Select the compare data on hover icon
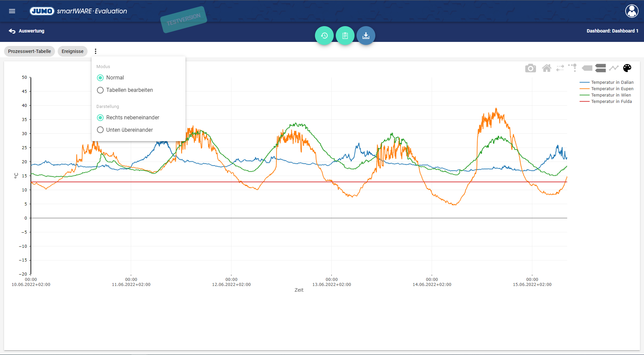Image resolution: width=644 pixels, height=355 pixels. click(x=600, y=68)
